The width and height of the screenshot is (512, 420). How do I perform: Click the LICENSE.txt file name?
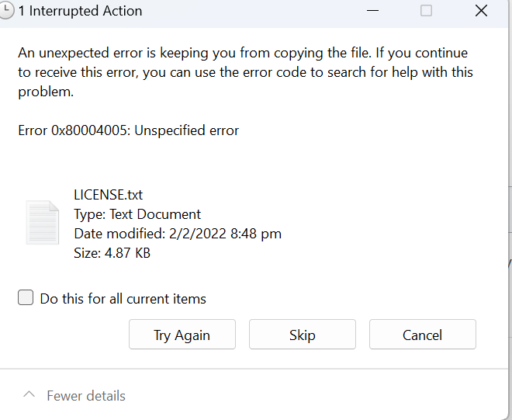[108, 195]
